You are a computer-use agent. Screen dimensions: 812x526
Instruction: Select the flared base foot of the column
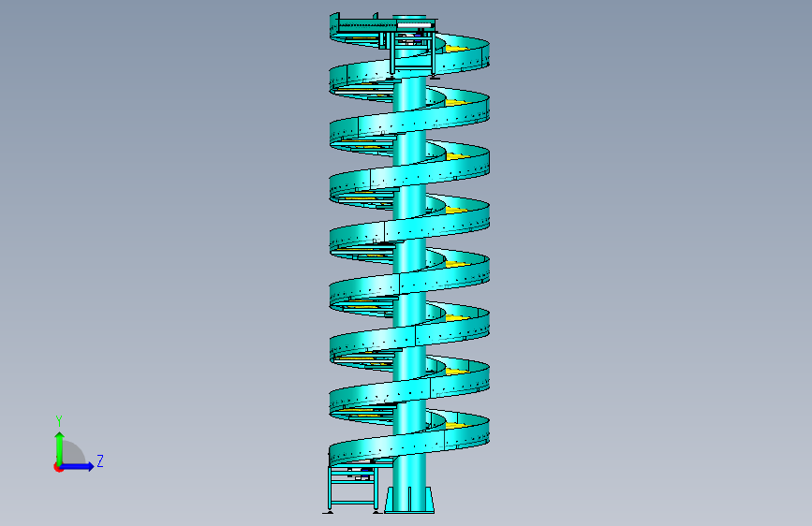(409, 500)
